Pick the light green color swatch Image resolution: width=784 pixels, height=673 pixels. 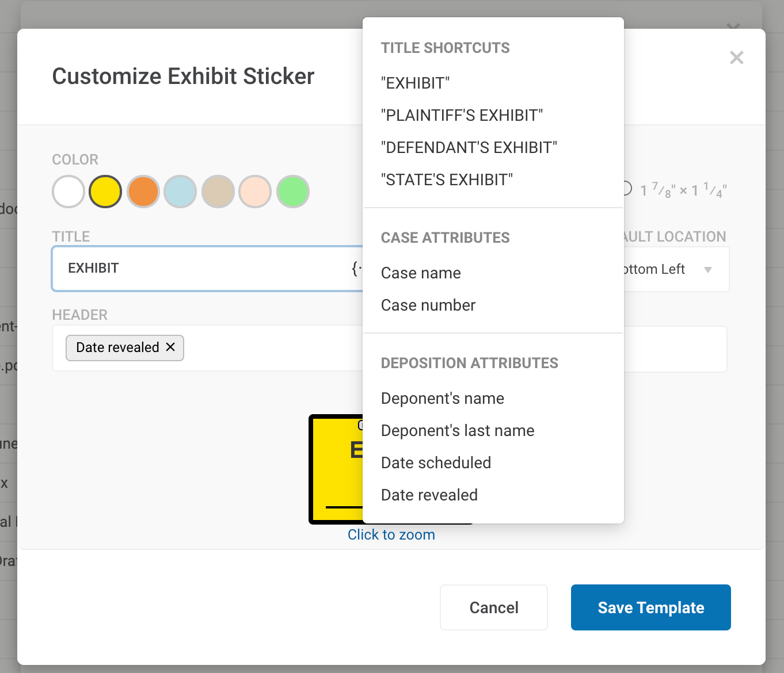293,192
